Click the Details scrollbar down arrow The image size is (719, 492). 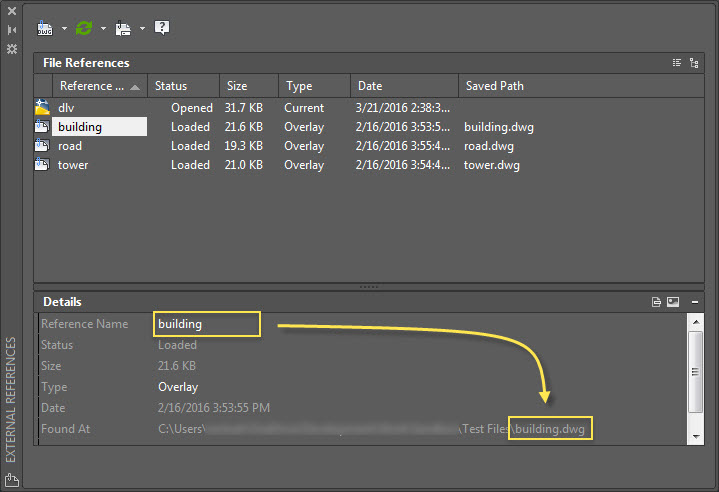click(x=696, y=436)
